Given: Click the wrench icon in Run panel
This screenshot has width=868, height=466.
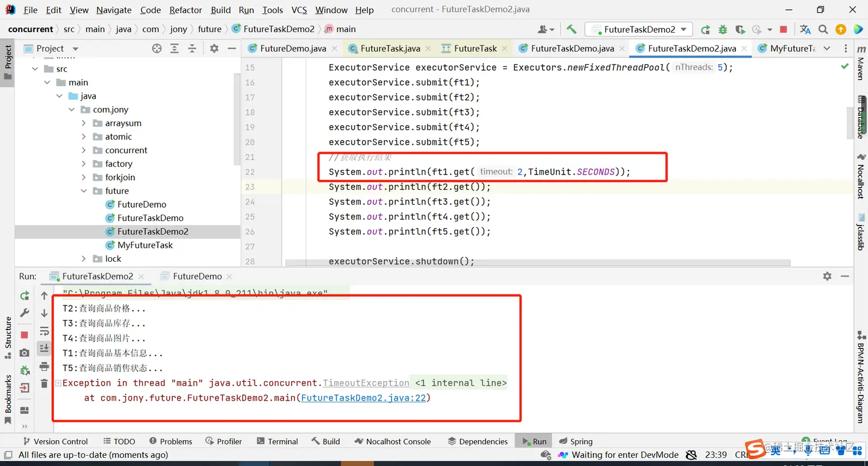Looking at the screenshot, I should click(25, 313).
